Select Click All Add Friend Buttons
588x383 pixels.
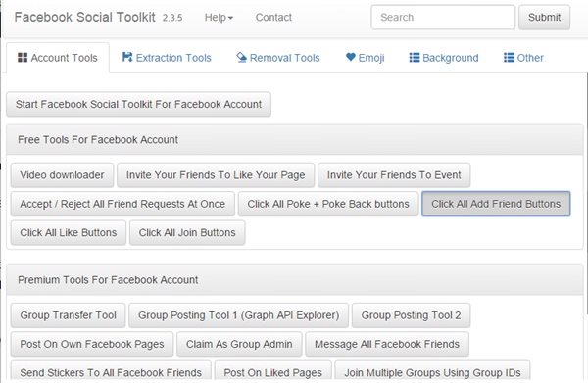(496, 204)
